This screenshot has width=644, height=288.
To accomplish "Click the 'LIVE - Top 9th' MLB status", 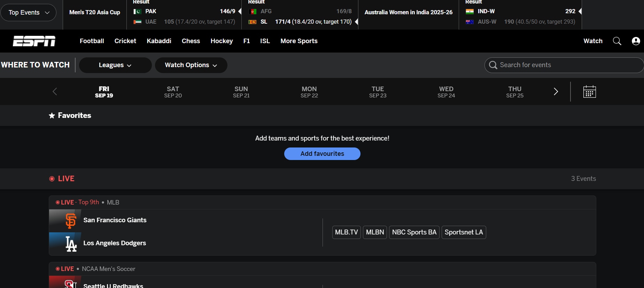I will pos(77,202).
